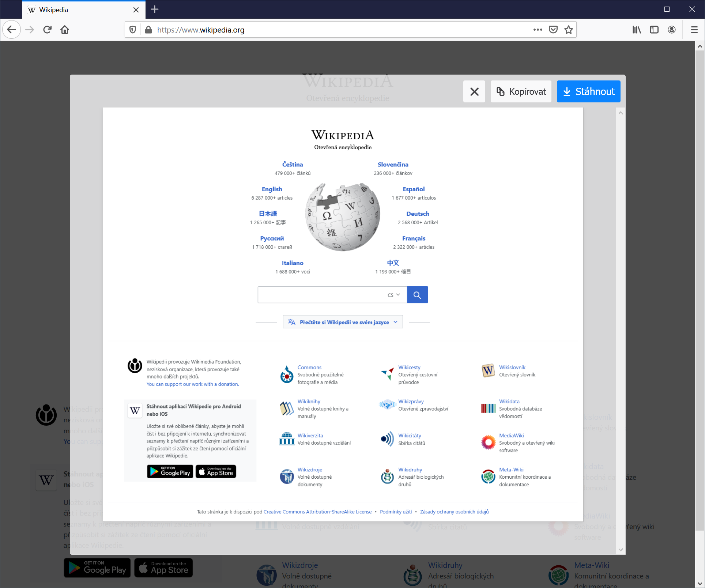
Task: Show site security padlock info
Action: coord(148,30)
